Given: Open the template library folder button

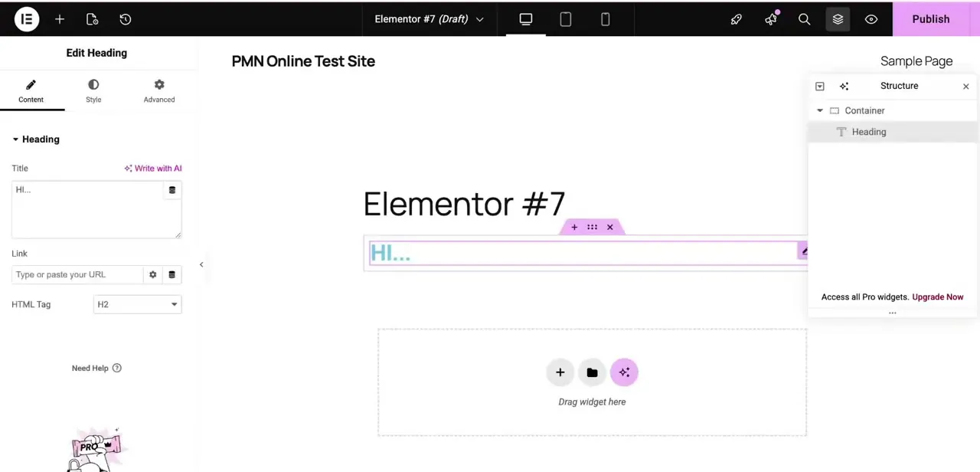Looking at the screenshot, I should point(593,372).
